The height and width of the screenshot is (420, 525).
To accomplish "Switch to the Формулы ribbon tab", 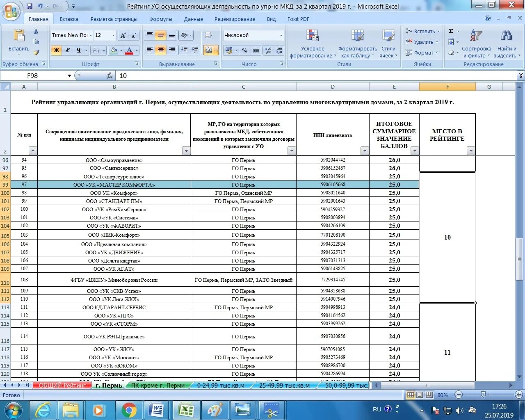I will (161, 19).
